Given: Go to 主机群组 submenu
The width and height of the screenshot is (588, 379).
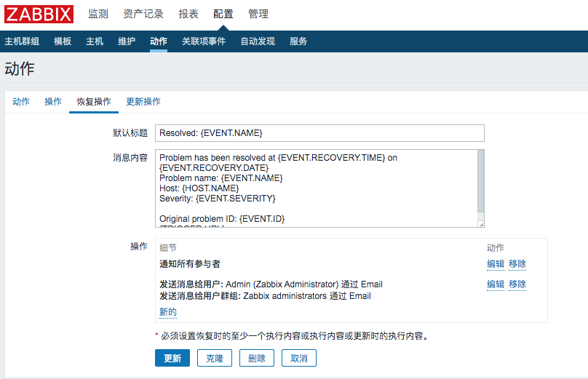Looking at the screenshot, I should (22, 41).
